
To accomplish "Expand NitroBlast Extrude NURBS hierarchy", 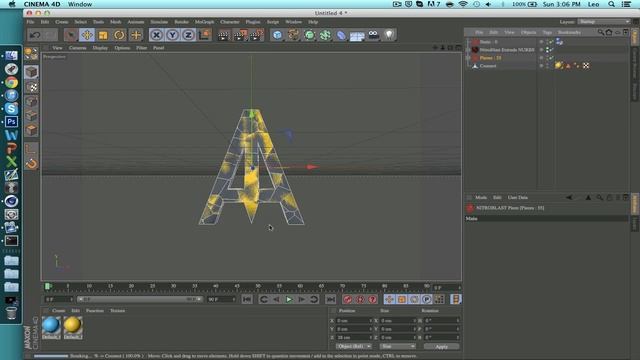I will [x=468, y=50].
